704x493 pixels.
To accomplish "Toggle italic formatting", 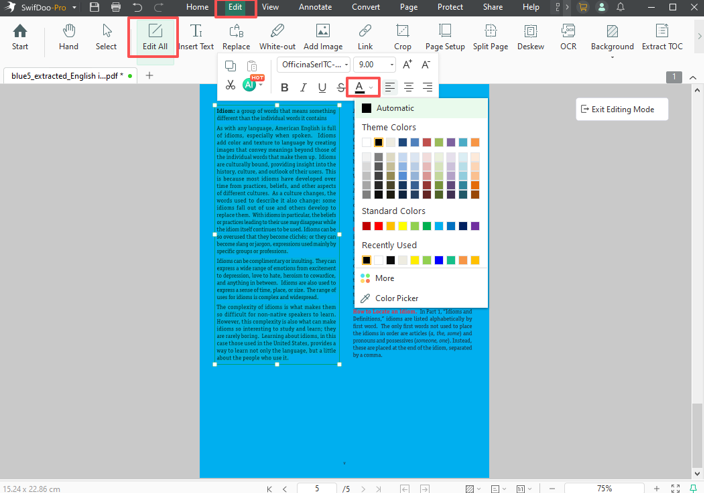I will click(x=303, y=88).
